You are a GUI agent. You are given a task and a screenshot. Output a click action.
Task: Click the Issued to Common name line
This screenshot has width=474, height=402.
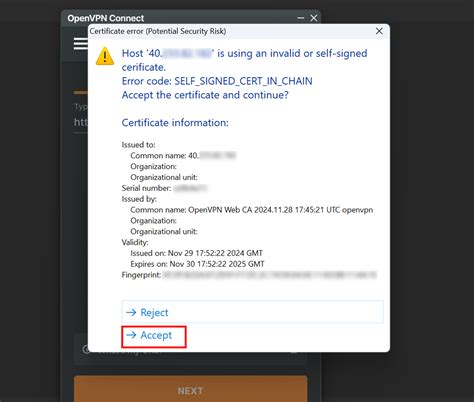[183, 156]
